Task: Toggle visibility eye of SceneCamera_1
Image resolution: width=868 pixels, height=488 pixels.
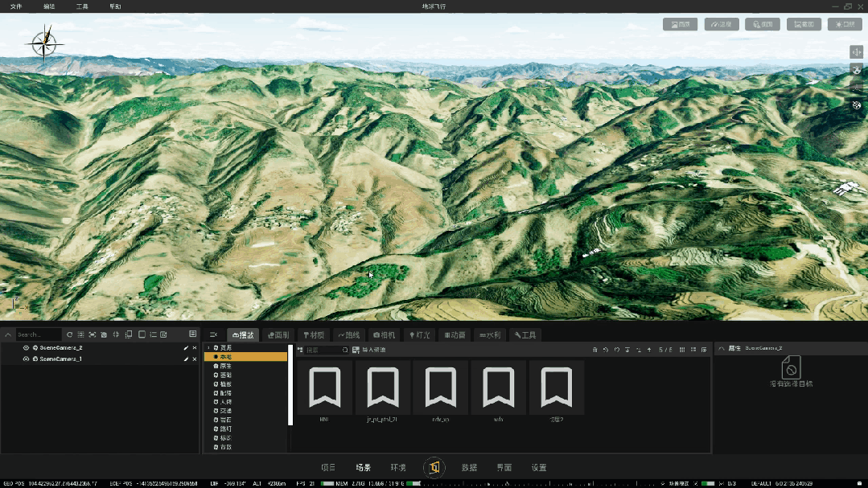Action: click(26, 359)
